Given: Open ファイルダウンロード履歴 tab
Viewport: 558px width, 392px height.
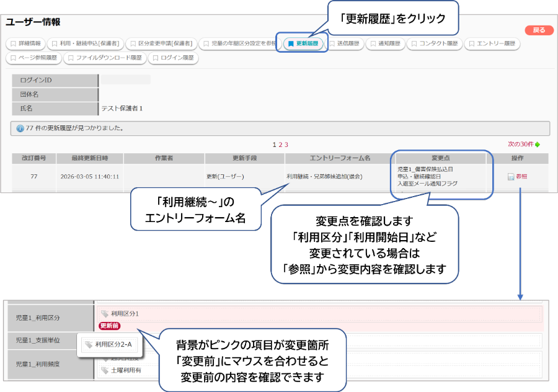Looking at the screenshot, I should click(x=105, y=58).
